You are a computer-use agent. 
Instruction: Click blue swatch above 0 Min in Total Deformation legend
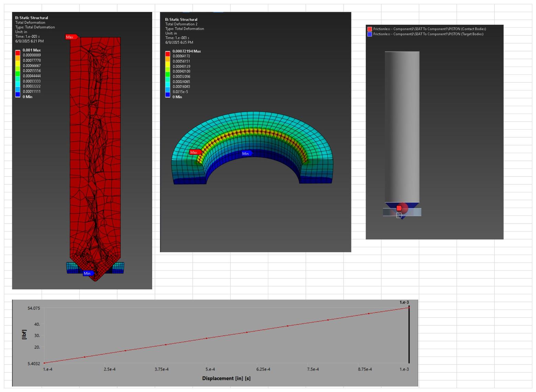click(18, 94)
